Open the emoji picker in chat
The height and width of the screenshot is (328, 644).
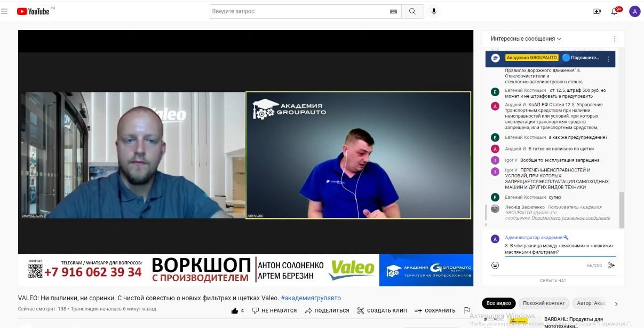(495, 265)
